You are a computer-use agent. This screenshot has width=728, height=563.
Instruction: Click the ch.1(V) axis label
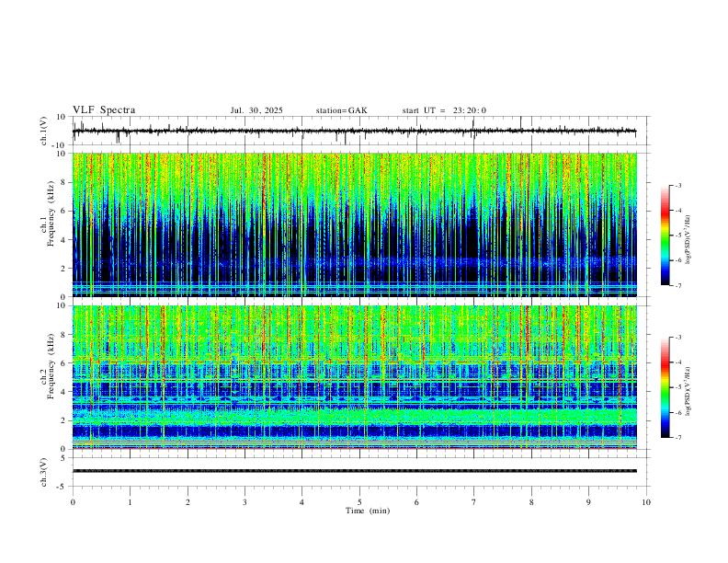pyautogui.click(x=44, y=132)
